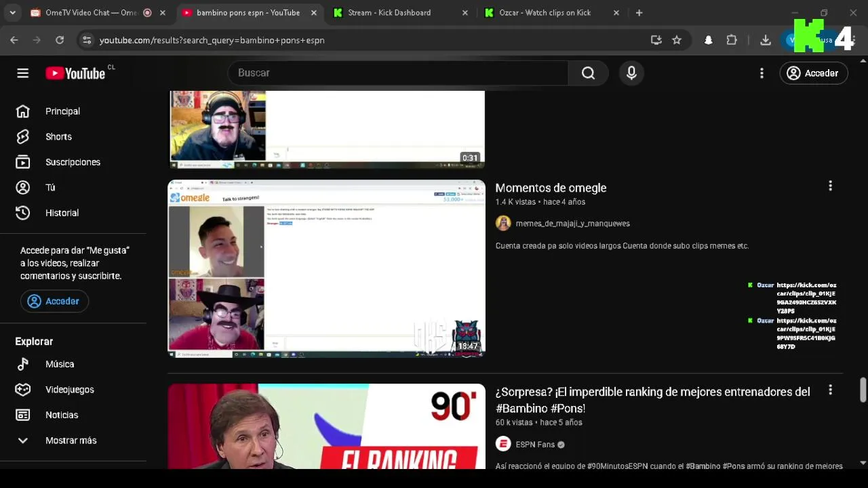Click inside the Buscar search field
Image resolution: width=868 pixels, height=488 pixels.
(398, 73)
